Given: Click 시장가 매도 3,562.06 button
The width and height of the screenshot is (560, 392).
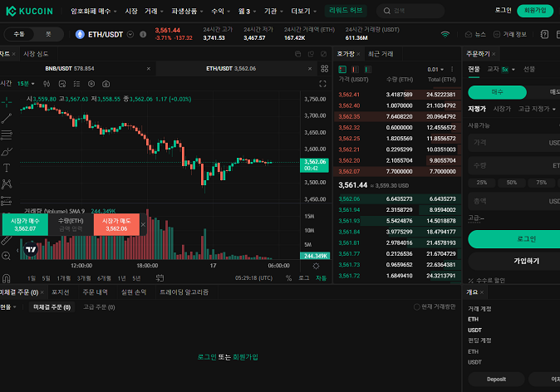Looking at the screenshot, I should coord(116,224).
